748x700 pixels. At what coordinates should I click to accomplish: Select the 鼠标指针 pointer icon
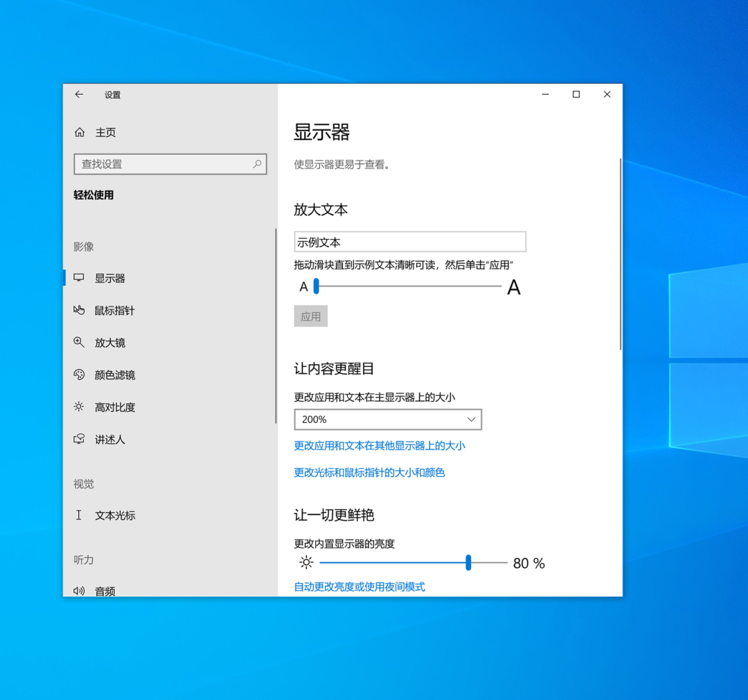[79, 310]
